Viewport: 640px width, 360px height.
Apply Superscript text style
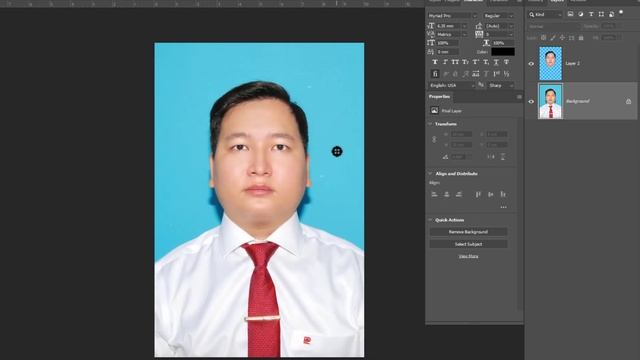click(x=476, y=62)
